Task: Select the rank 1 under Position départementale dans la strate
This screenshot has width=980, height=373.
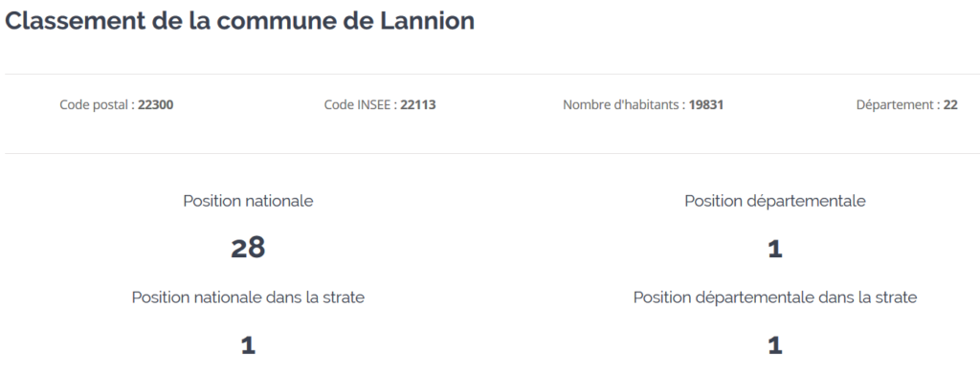Action: coord(775,345)
